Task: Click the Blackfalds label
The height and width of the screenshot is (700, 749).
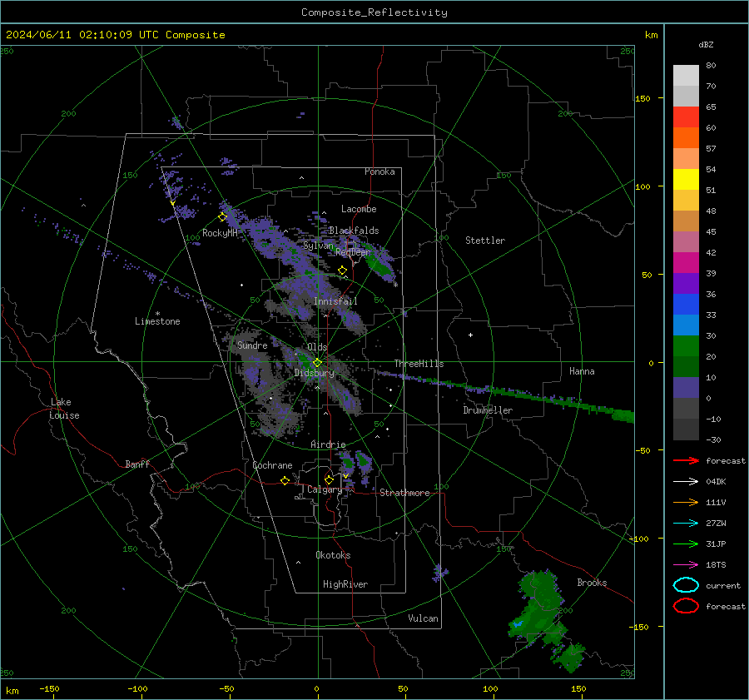Action: (x=354, y=231)
